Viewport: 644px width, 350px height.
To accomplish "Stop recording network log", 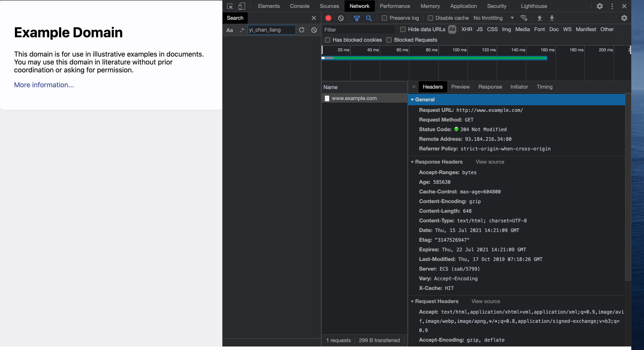I will click(x=328, y=18).
